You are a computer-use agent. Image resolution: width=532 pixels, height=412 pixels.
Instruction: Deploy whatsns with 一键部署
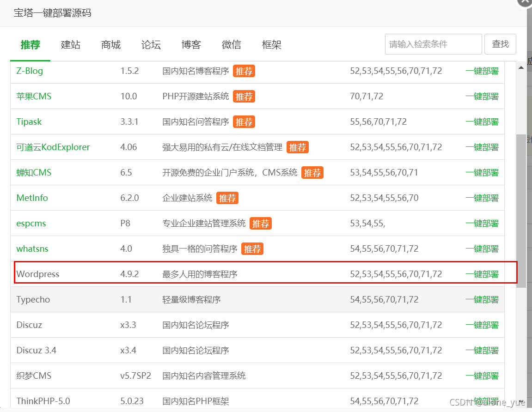point(482,248)
